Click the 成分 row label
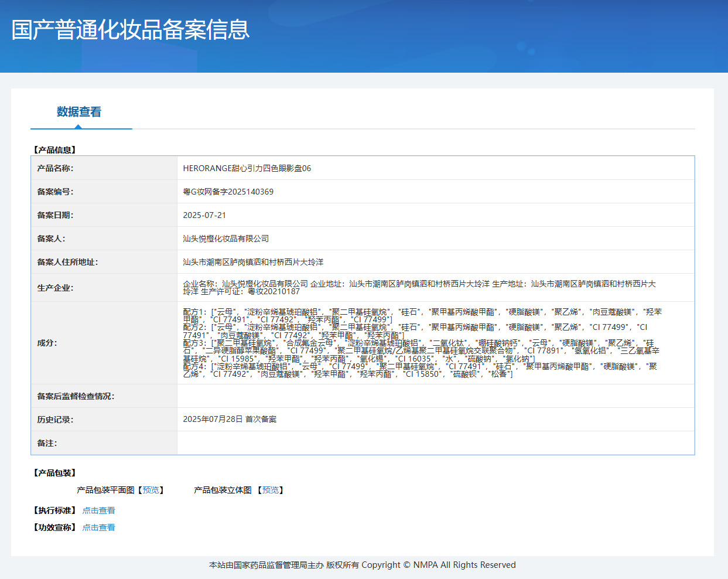The height and width of the screenshot is (579, 728). pyautogui.click(x=47, y=343)
